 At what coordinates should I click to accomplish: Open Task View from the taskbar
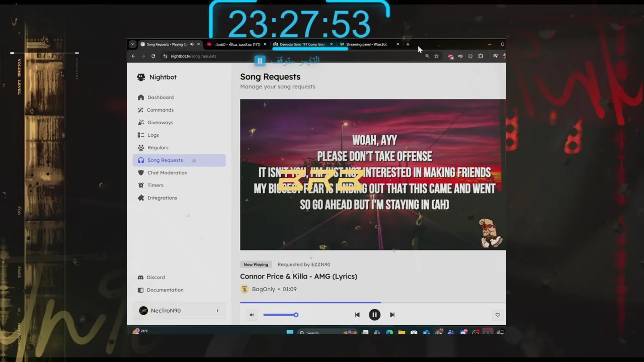[x=365, y=332]
